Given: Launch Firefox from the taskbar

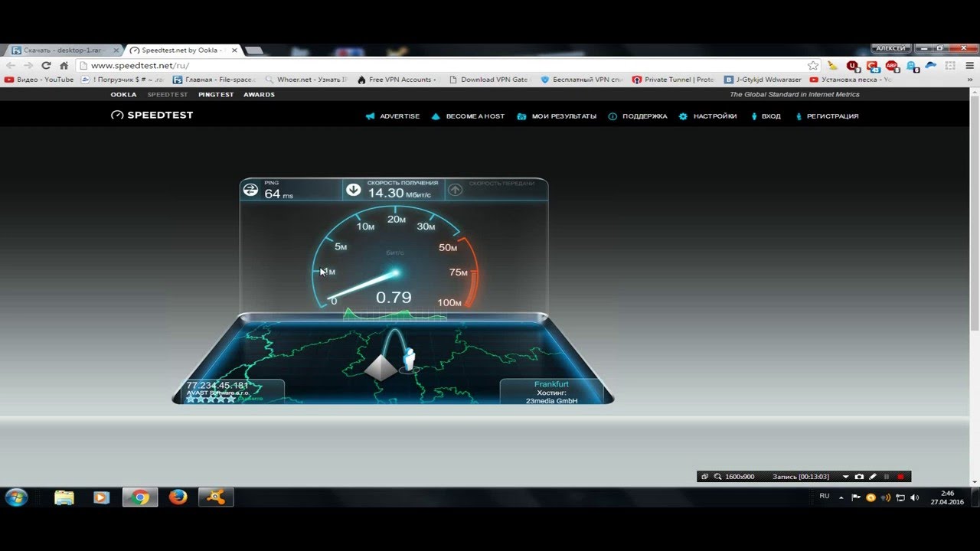Looking at the screenshot, I should pos(178,497).
